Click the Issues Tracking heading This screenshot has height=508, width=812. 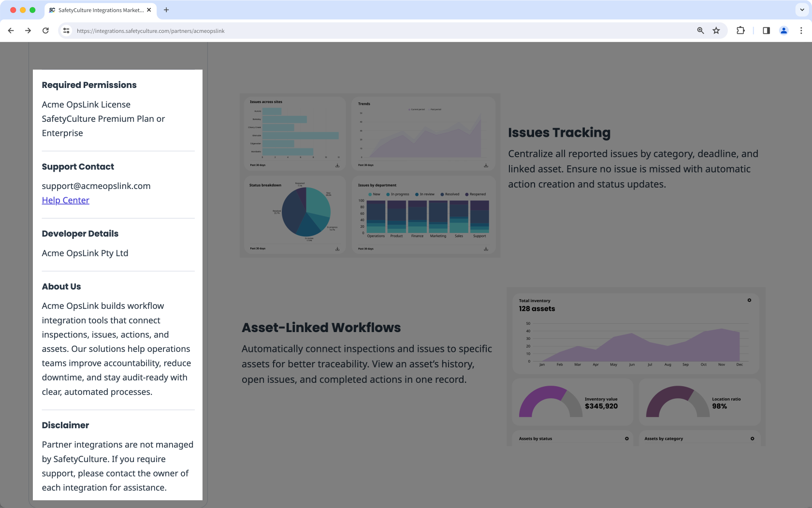(559, 132)
